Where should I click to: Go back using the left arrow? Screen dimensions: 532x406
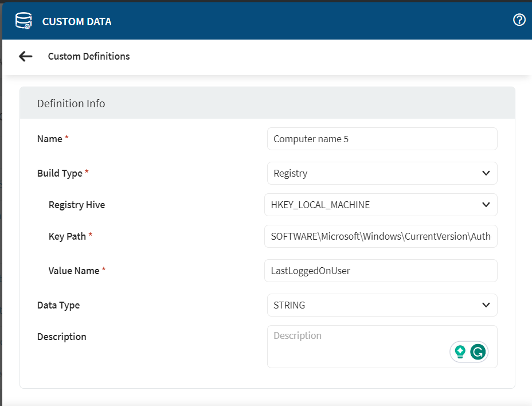[25, 56]
